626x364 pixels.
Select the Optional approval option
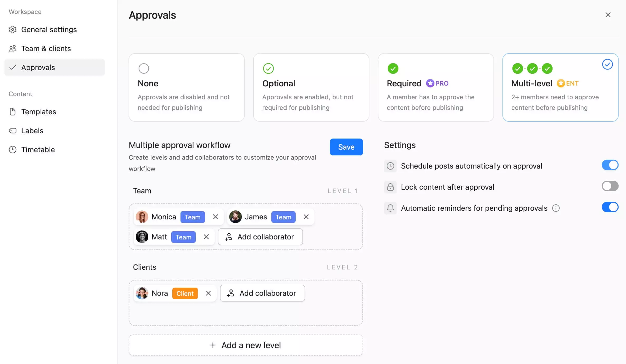pyautogui.click(x=311, y=87)
